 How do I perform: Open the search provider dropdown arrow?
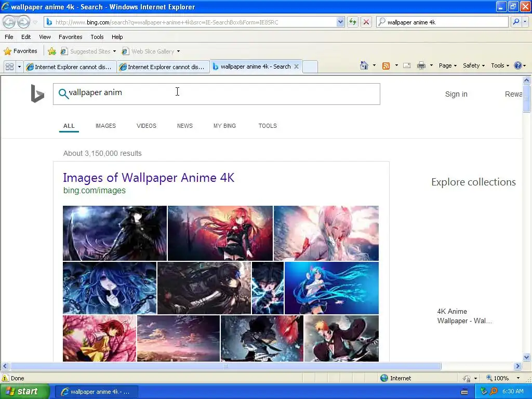point(525,22)
